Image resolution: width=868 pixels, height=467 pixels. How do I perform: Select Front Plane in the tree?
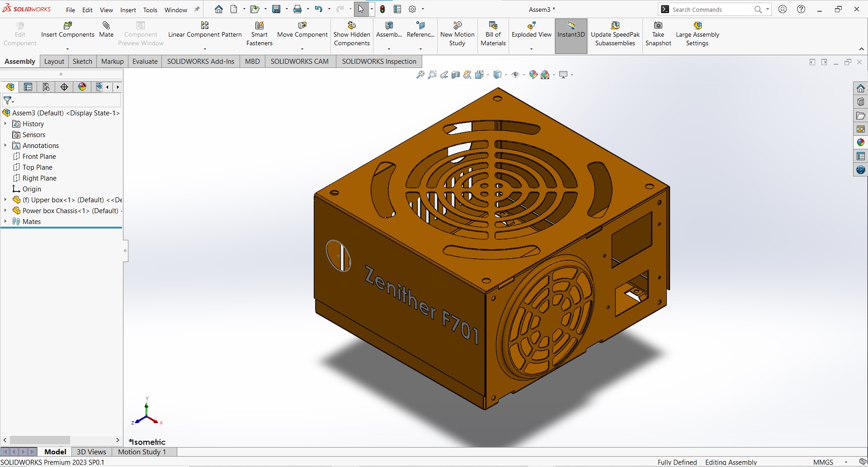tap(39, 156)
